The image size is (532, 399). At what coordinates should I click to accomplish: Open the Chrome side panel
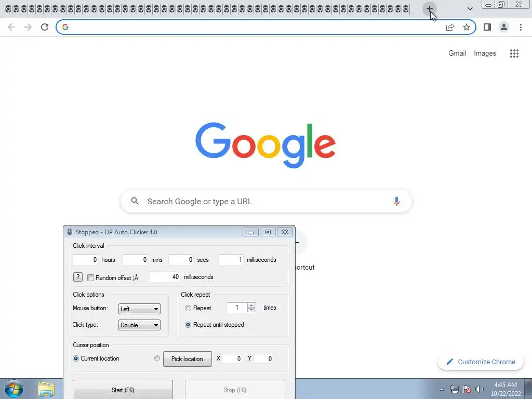(487, 27)
